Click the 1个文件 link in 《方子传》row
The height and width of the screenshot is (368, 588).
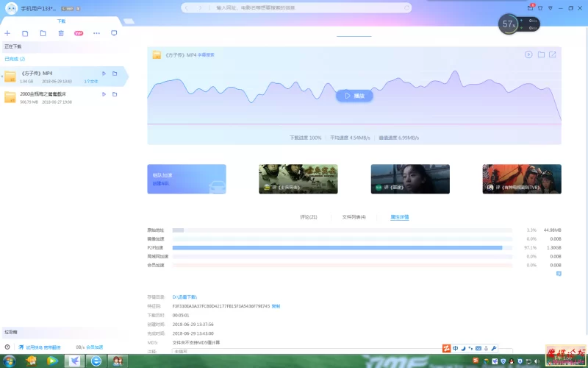click(x=91, y=82)
